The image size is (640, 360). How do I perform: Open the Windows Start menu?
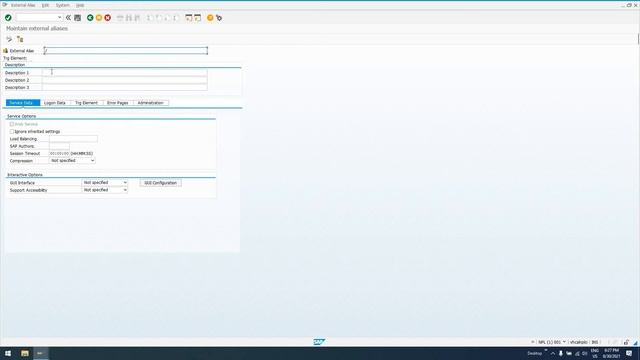pos(8,353)
